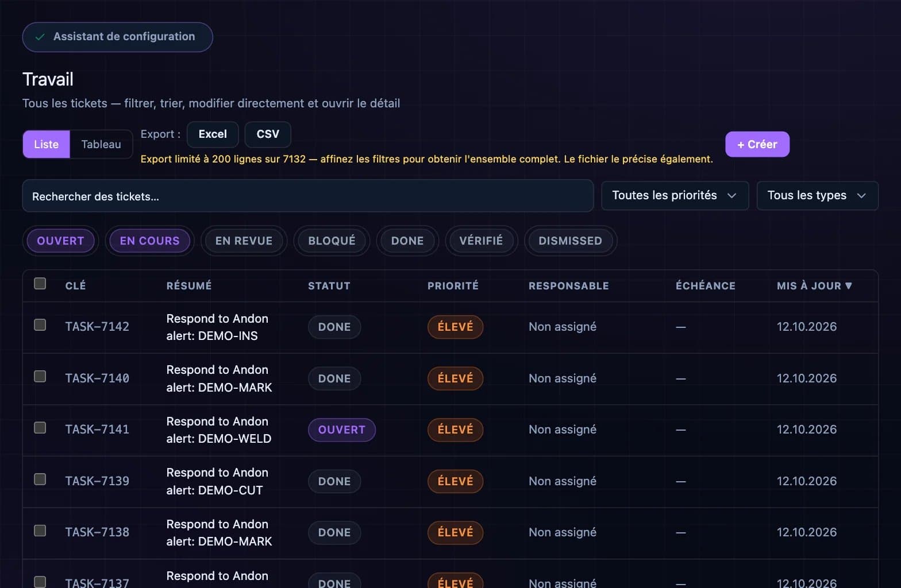The height and width of the screenshot is (588, 901).
Task: Toggle the VÉRIFIÉ status filter
Action: [x=481, y=241]
